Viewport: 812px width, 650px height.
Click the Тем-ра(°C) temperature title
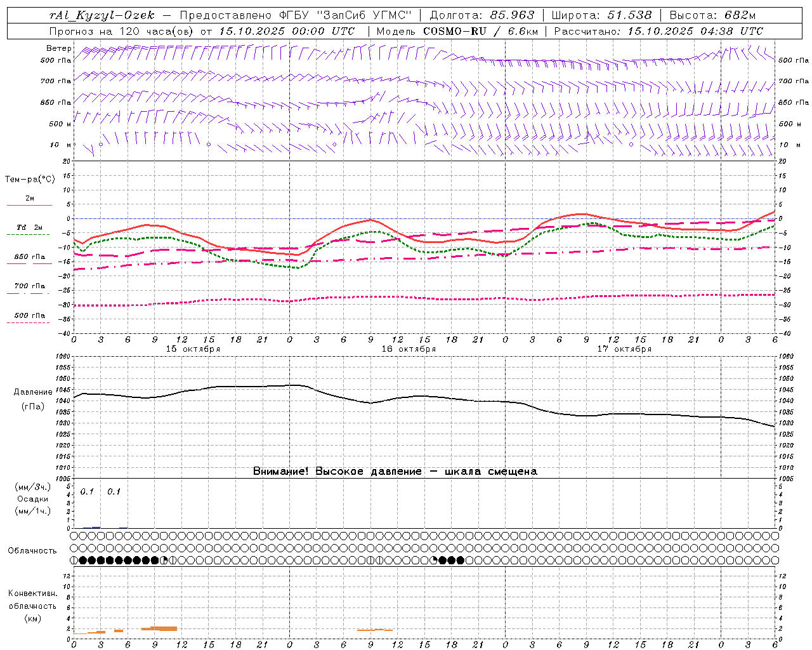tap(30, 180)
